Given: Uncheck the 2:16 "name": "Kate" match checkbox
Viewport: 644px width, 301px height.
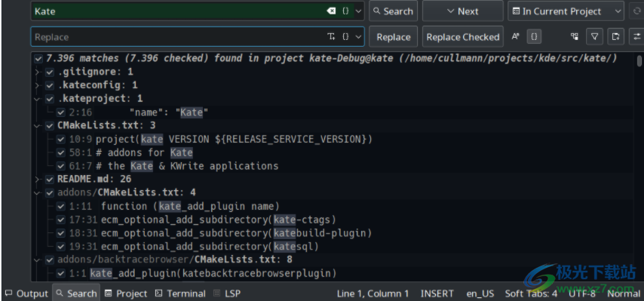Looking at the screenshot, I should [61, 112].
